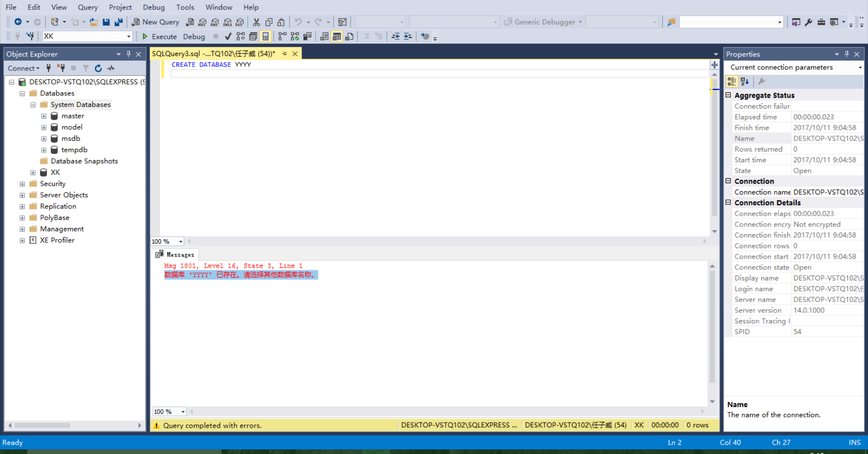Open the Project menu
This screenshot has width=868, height=454.
pyautogui.click(x=120, y=7)
